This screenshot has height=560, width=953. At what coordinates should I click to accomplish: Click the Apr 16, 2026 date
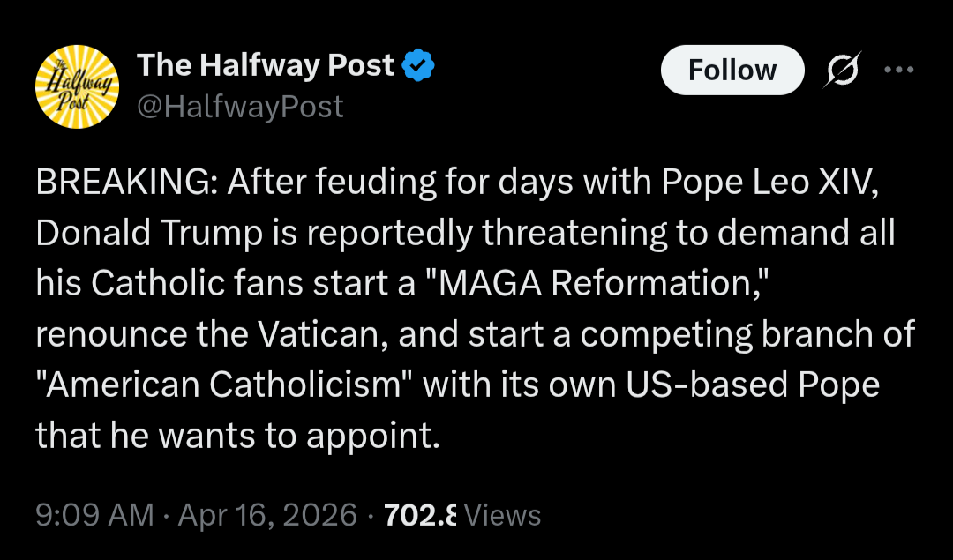pos(267,514)
